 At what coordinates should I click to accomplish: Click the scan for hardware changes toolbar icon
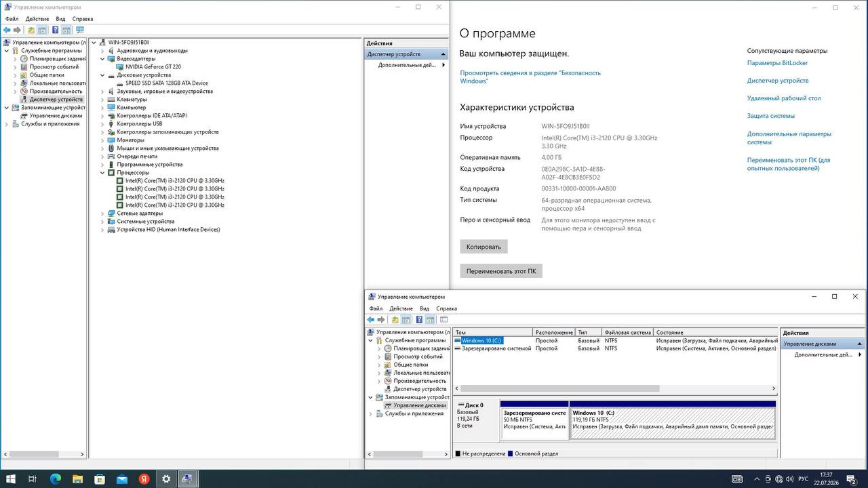click(x=79, y=30)
